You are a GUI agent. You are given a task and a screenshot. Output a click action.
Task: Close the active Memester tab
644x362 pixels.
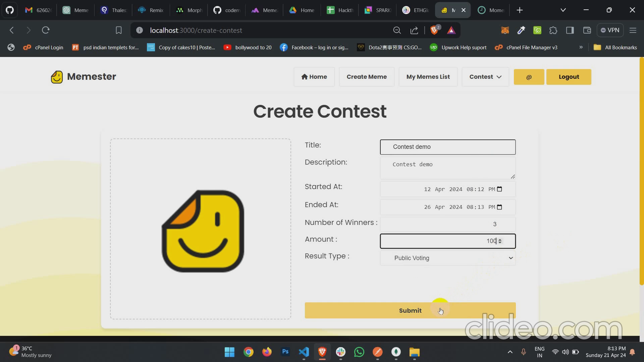click(x=464, y=10)
